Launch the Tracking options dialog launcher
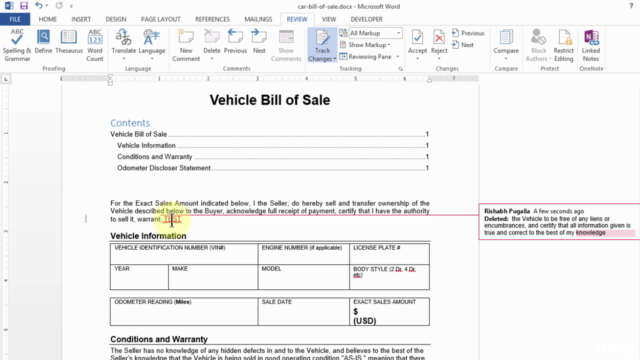 400,69
